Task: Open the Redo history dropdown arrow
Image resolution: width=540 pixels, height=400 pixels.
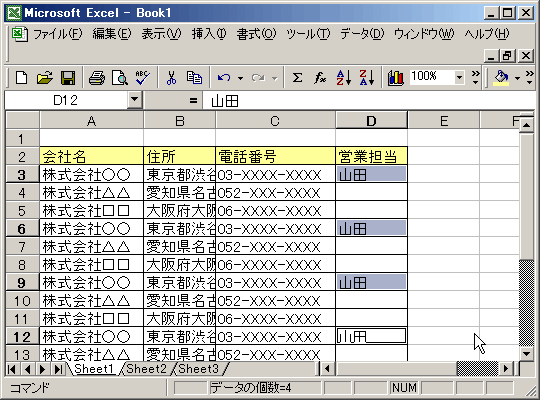Action: (x=274, y=78)
